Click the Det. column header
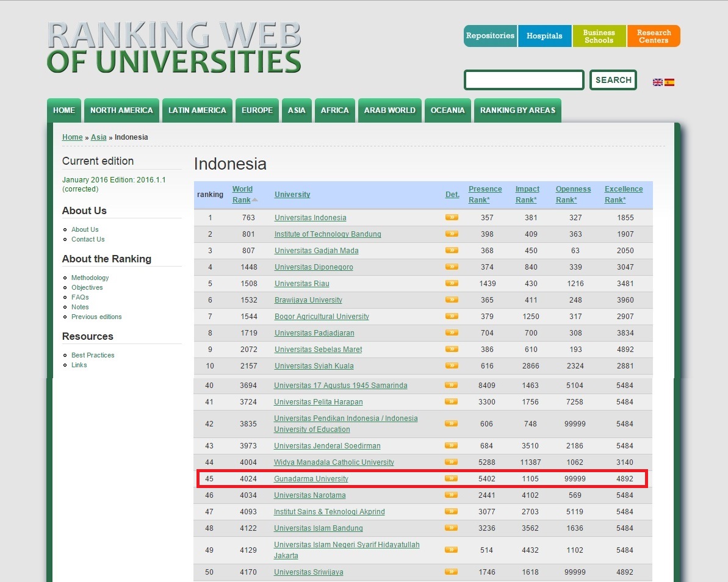Viewport: 728px width, 582px height. click(x=452, y=195)
